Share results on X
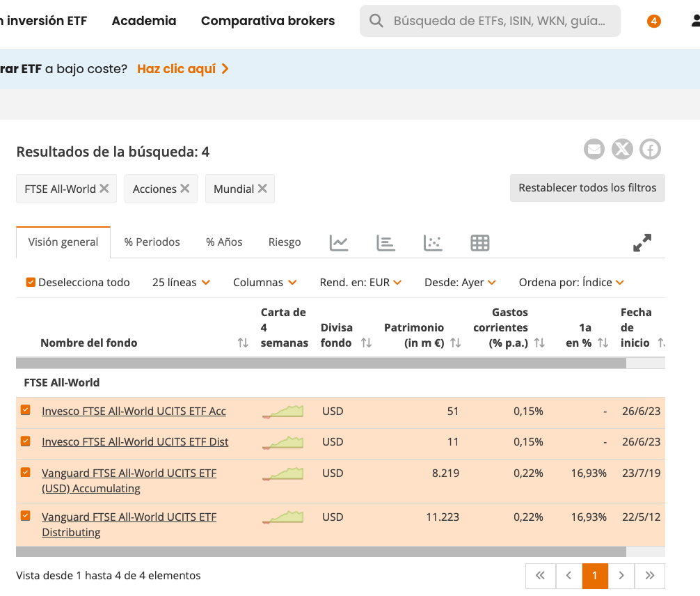 [622, 148]
